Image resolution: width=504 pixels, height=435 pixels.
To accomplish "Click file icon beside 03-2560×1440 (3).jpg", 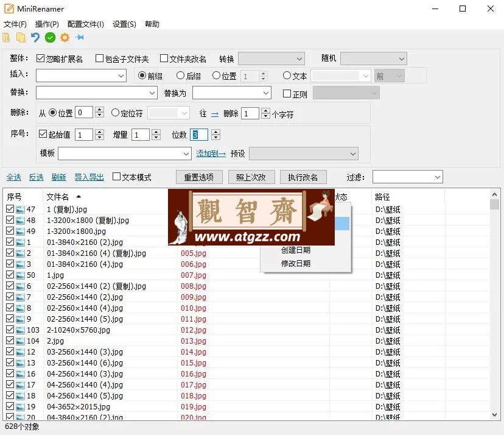I will click(x=20, y=352).
